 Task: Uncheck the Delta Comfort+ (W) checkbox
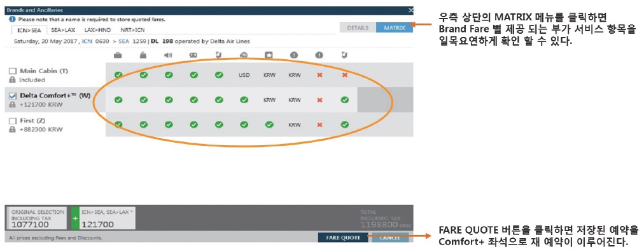12,96
